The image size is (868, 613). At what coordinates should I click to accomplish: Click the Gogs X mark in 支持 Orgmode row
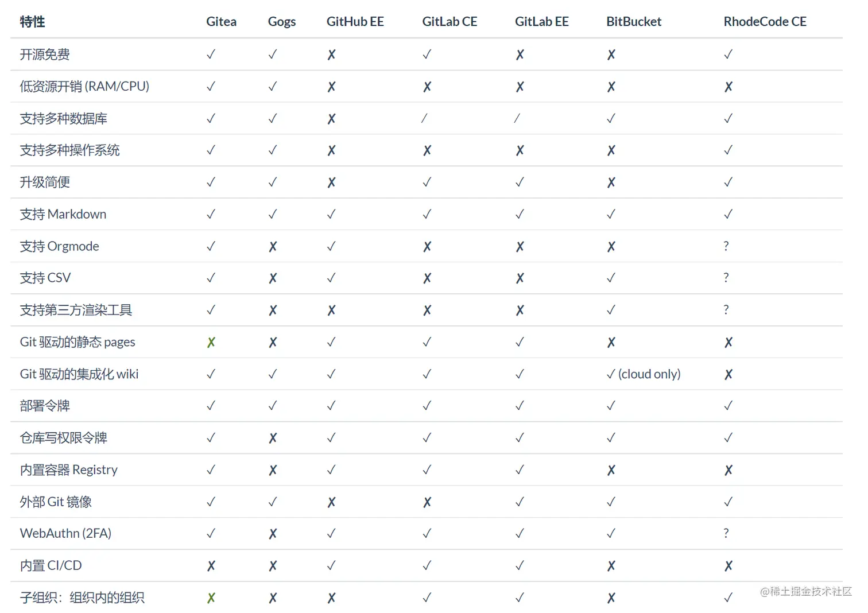coord(273,247)
